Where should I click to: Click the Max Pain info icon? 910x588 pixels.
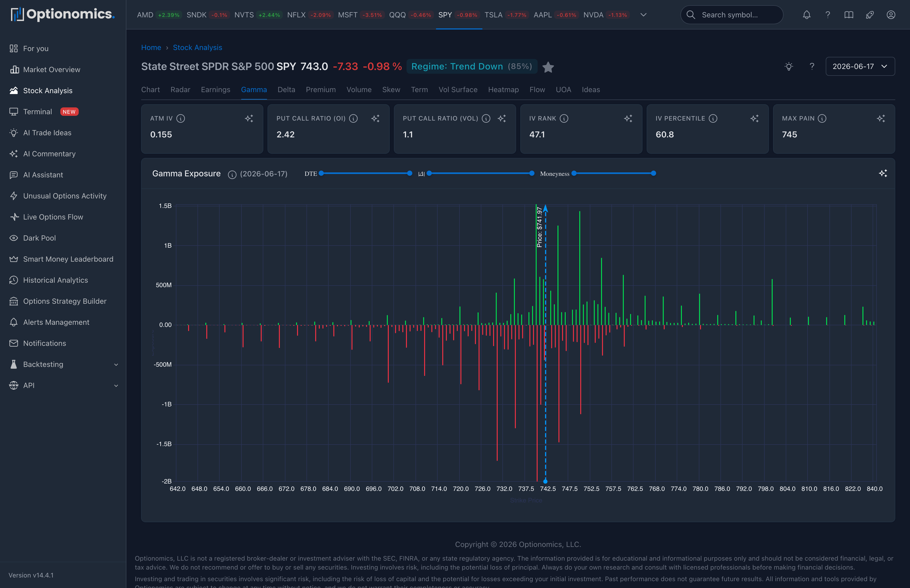click(822, 118)
